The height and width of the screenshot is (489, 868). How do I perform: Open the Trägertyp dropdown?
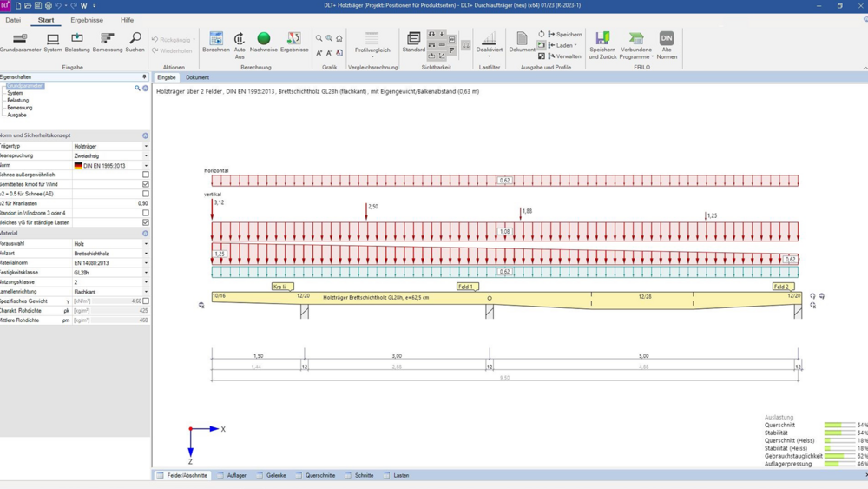pyautogui.click(x=146, y=146)
